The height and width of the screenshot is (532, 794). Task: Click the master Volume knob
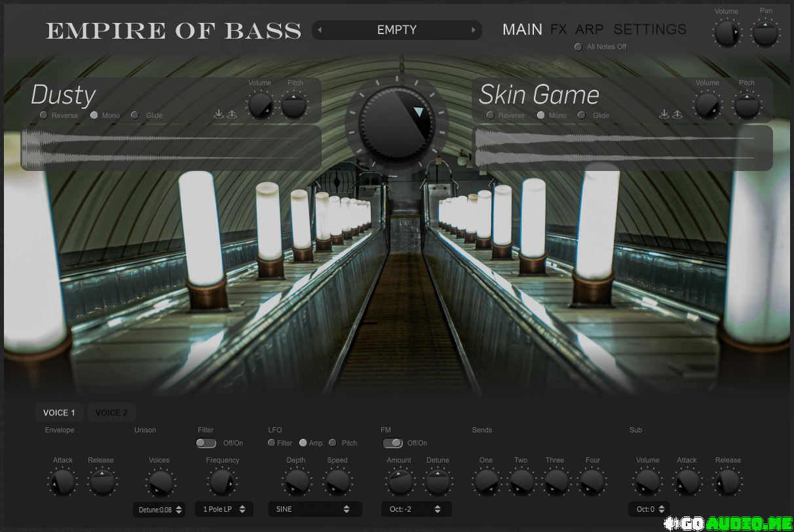coord(727,33)
